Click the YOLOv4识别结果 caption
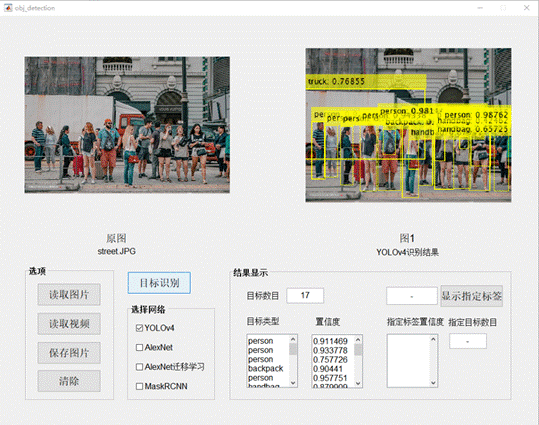 point(407,252)
